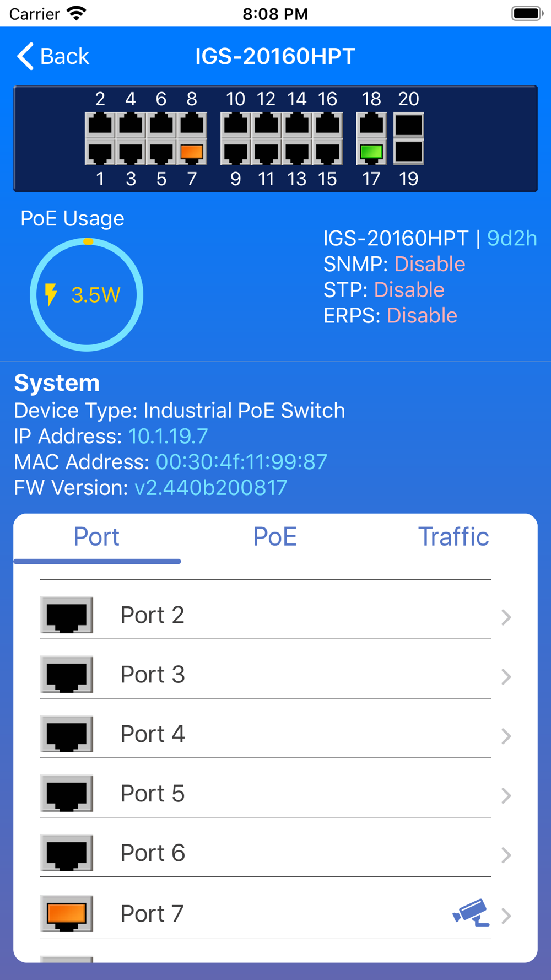Open the Port 3 list row
The height and width of the screenshot is (980, 551).
pos(264,675)
